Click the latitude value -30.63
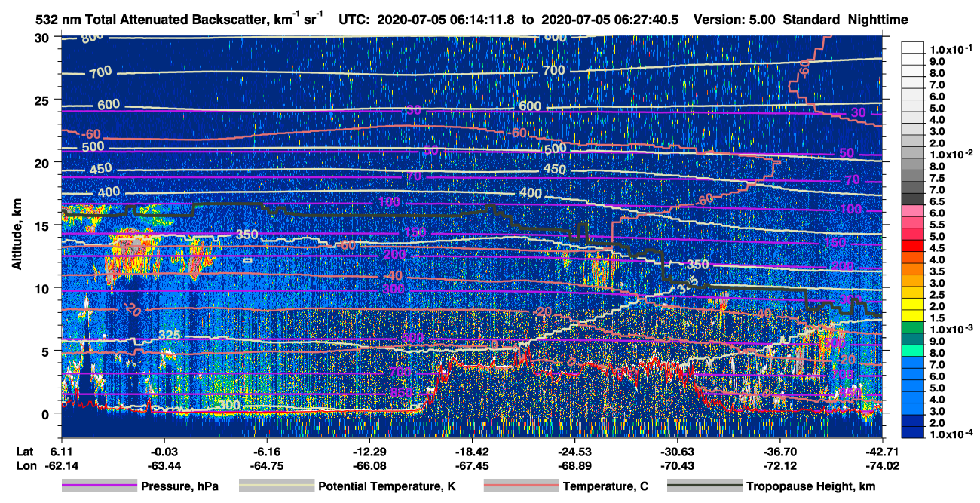This screenshot has height=503, width=980. 677,452
